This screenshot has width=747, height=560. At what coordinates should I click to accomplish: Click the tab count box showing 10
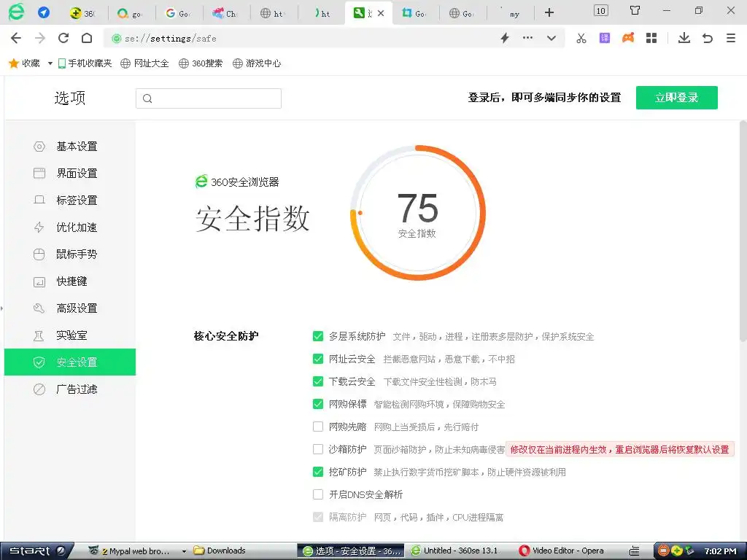click(x=601, y=10)
